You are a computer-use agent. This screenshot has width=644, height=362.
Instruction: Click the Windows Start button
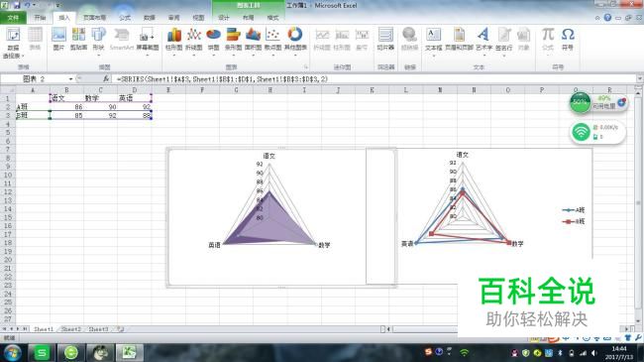[x=12, y=352]
